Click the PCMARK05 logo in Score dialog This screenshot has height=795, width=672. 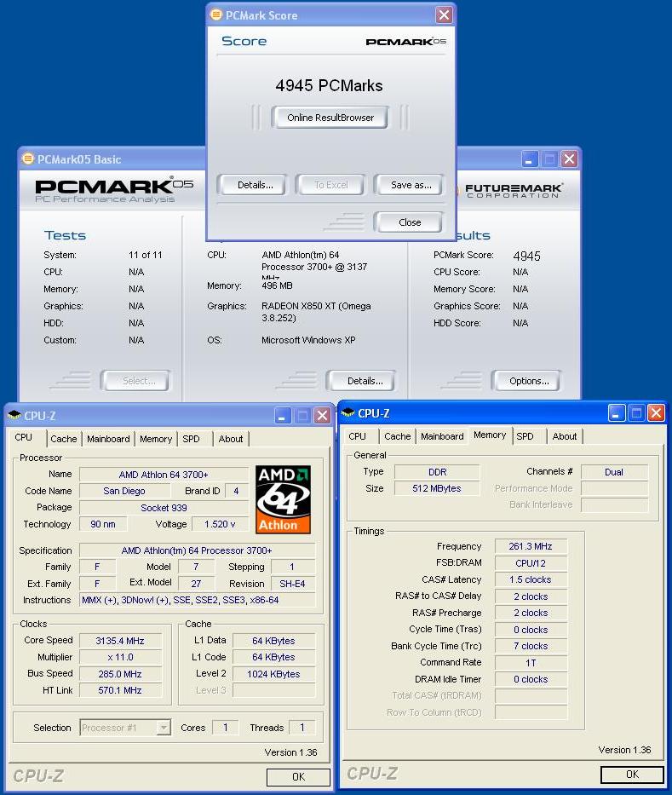tap(406, 42)
